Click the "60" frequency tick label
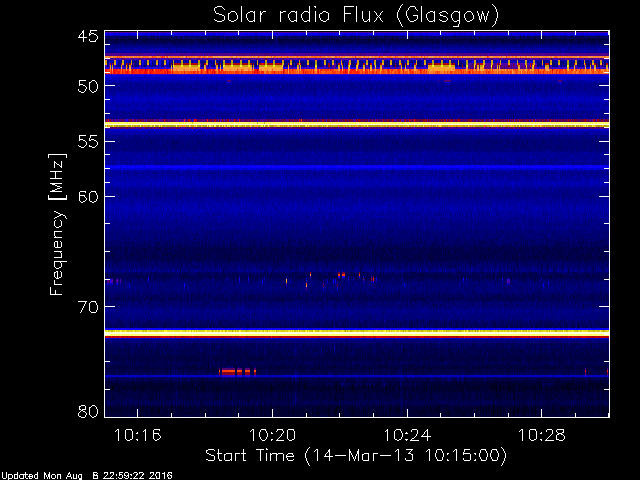The height and width of the screenshot is (480, 640). pos(88,197)
